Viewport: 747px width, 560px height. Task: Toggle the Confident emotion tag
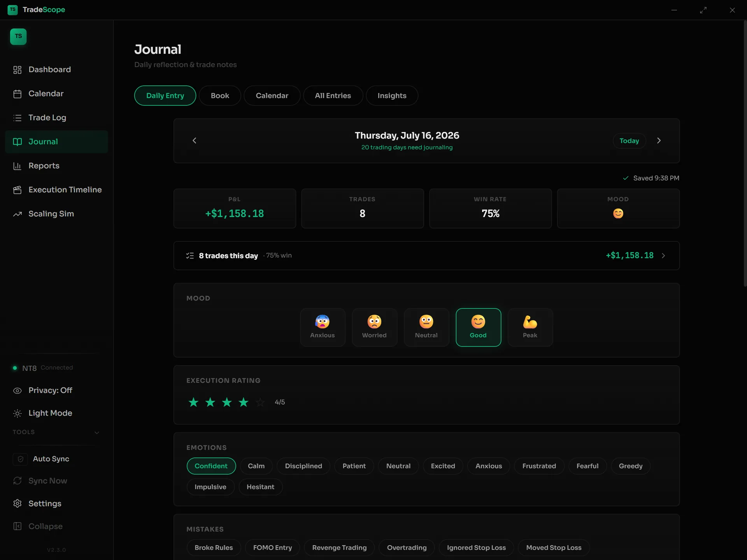pos(211,466)
